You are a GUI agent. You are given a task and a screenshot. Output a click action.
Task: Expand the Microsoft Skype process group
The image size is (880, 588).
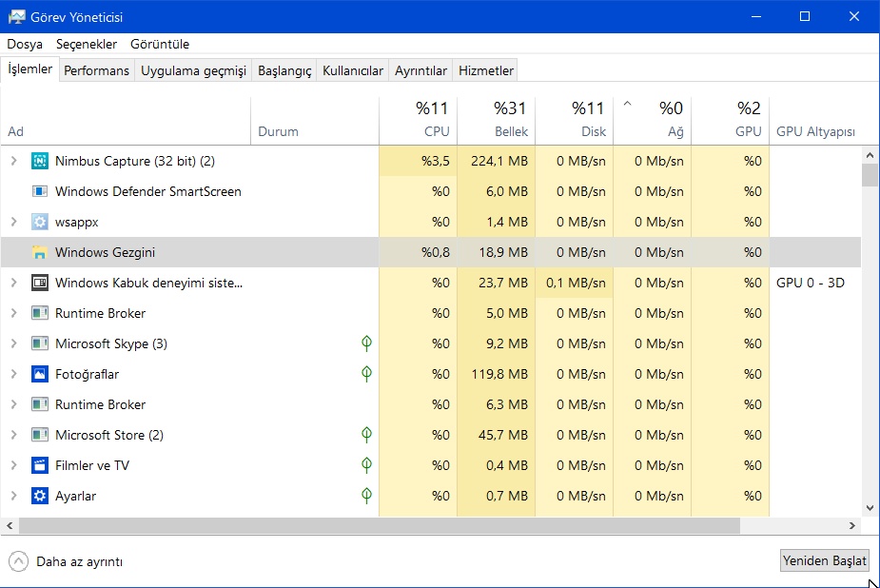coord(13,343)
